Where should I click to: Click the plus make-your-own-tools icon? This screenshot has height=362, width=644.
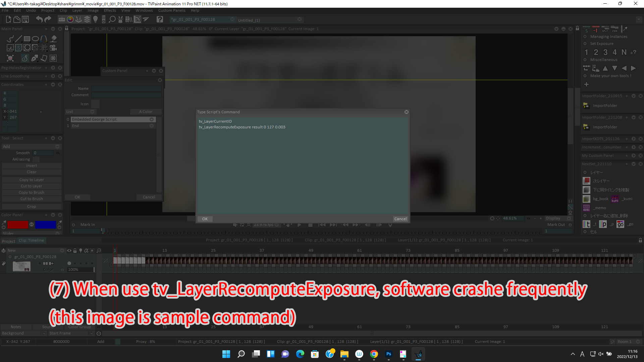[x=586, y=84]
